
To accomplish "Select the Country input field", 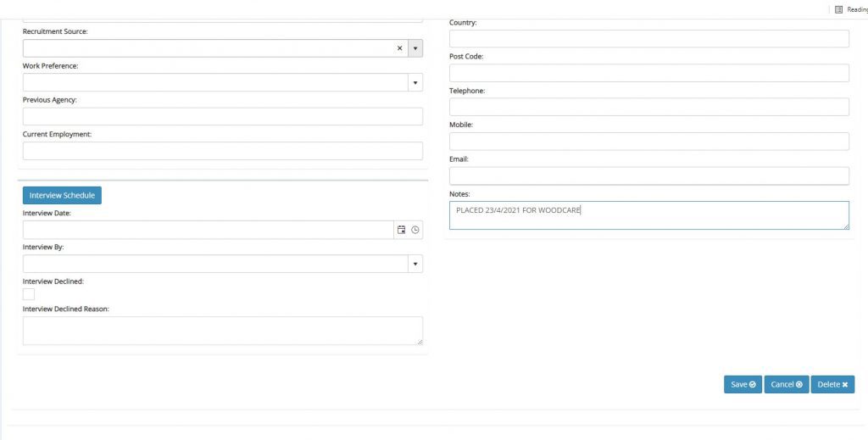I will point(648,39).
